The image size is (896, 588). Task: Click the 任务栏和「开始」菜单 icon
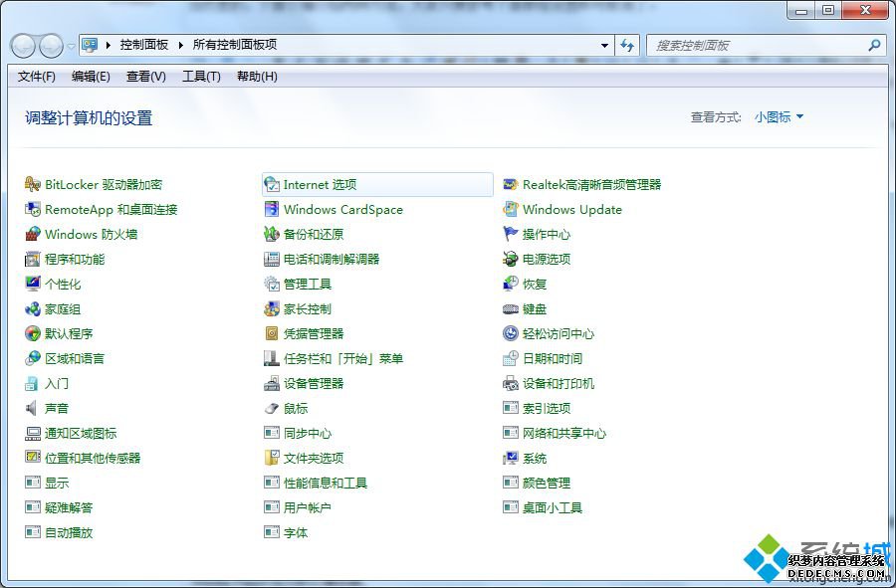(x=272, y=358)
